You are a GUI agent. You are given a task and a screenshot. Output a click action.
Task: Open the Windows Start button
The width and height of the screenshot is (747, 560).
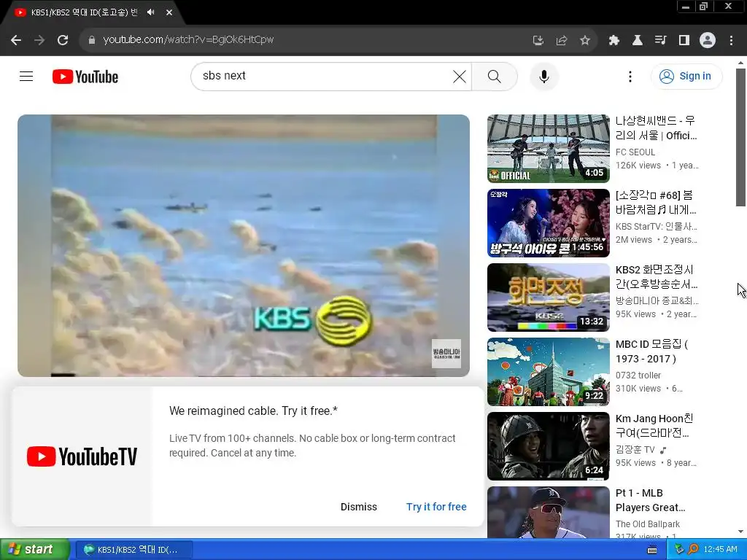34,549
